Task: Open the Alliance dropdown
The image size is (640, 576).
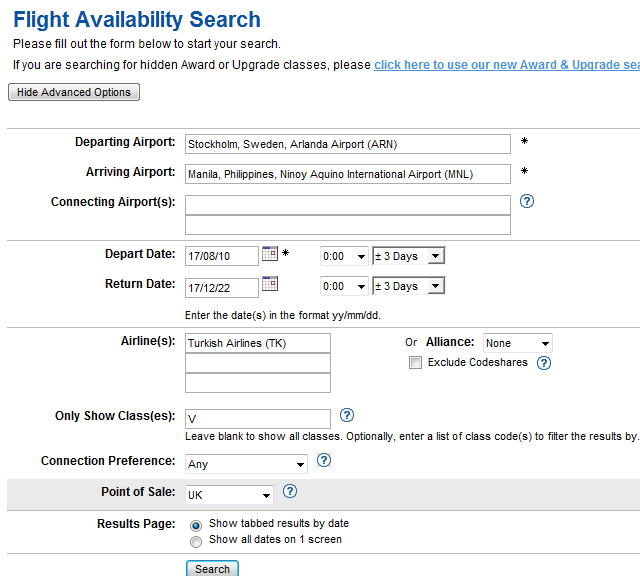Action: tap(517, 343)
